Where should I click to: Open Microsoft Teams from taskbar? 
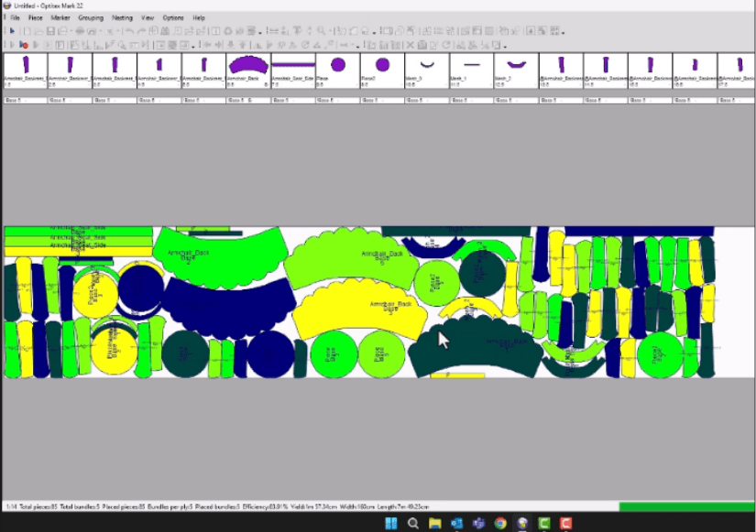[478, 523]
